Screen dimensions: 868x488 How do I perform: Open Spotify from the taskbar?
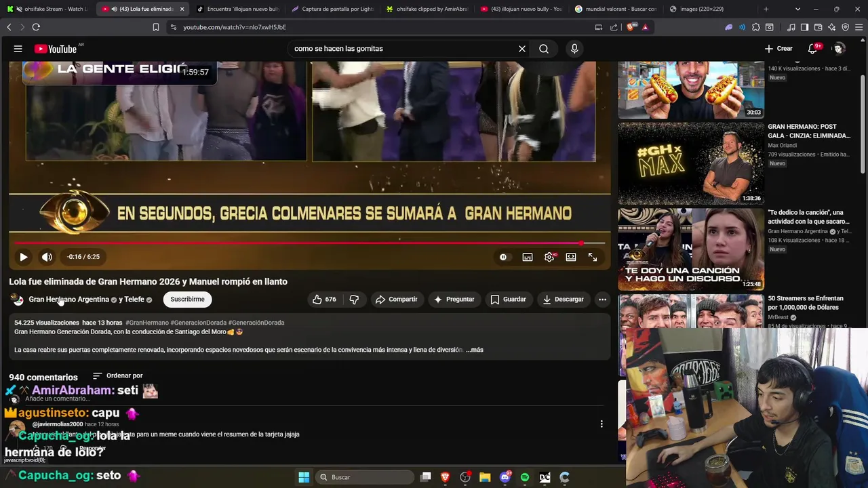pos(525,477)
